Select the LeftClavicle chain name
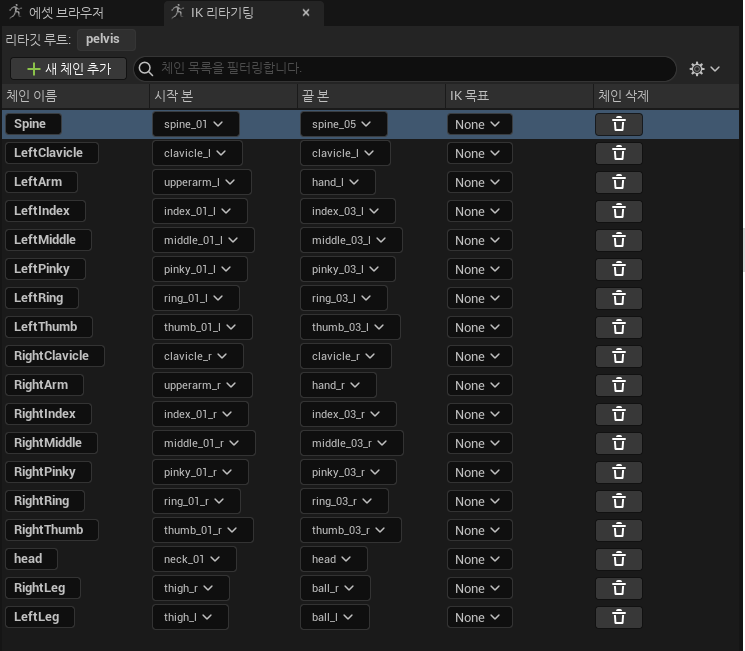 pyautogui.click(x=52, y=153)
